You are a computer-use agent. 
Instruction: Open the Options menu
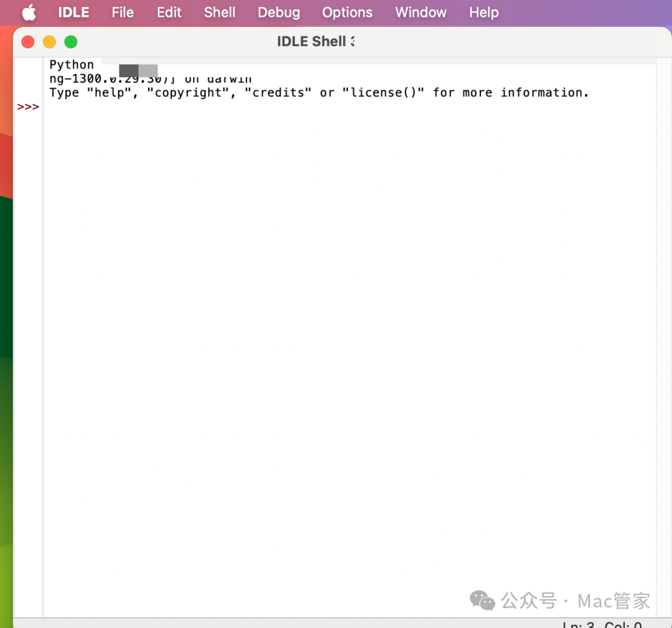tap(347, 12)
